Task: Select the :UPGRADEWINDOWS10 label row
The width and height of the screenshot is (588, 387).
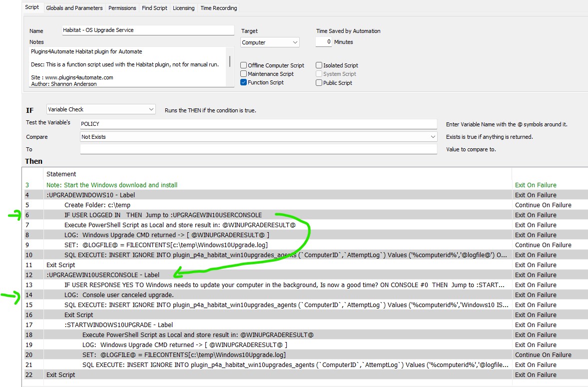Action: click(x=90, y=195)
